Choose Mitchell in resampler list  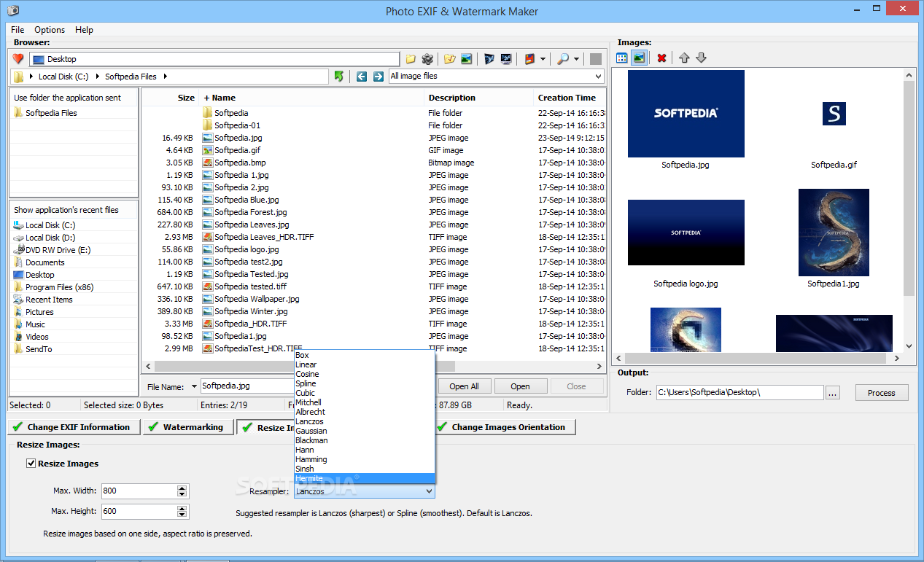365,402
